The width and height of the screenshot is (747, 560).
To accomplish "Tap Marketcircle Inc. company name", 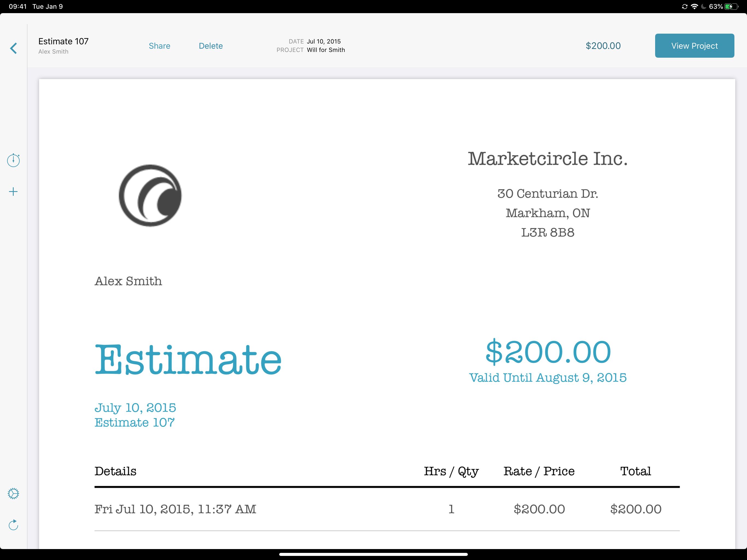I will (548, 158).
